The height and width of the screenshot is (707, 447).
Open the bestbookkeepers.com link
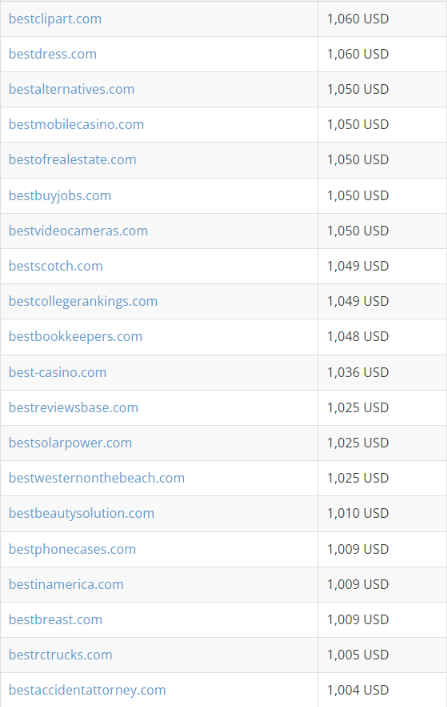click(x=75, y=336)
